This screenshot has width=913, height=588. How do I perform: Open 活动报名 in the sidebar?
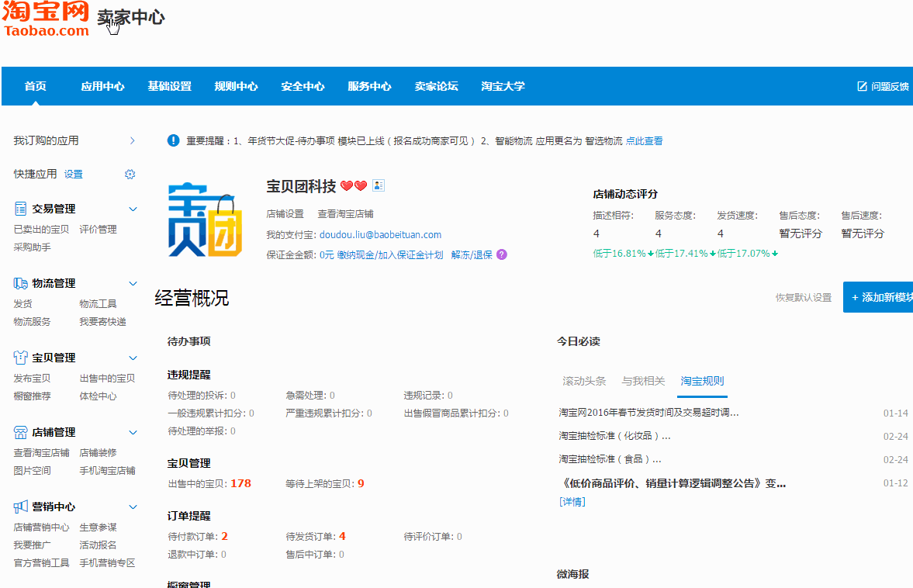(98, 545)
